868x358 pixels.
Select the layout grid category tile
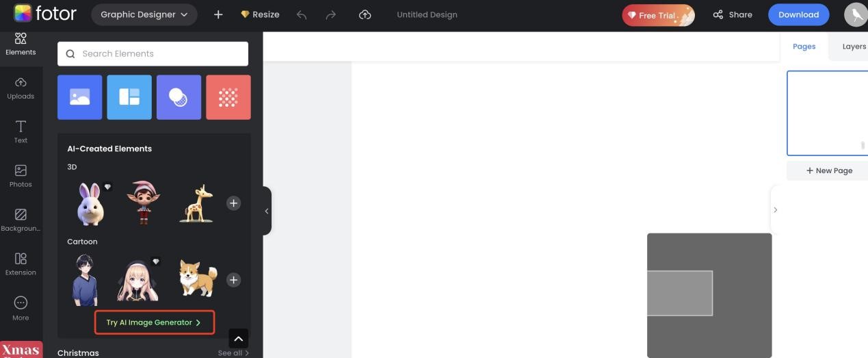point(129,97)
